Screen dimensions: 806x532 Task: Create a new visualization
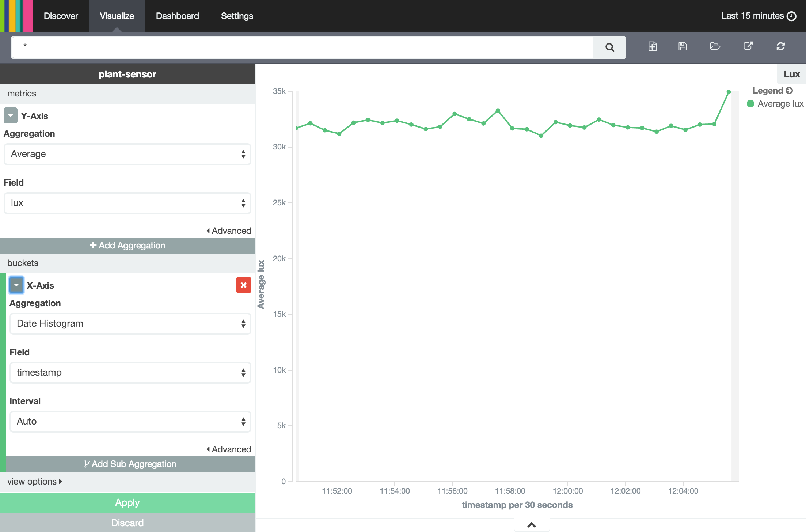coord(653,46)
